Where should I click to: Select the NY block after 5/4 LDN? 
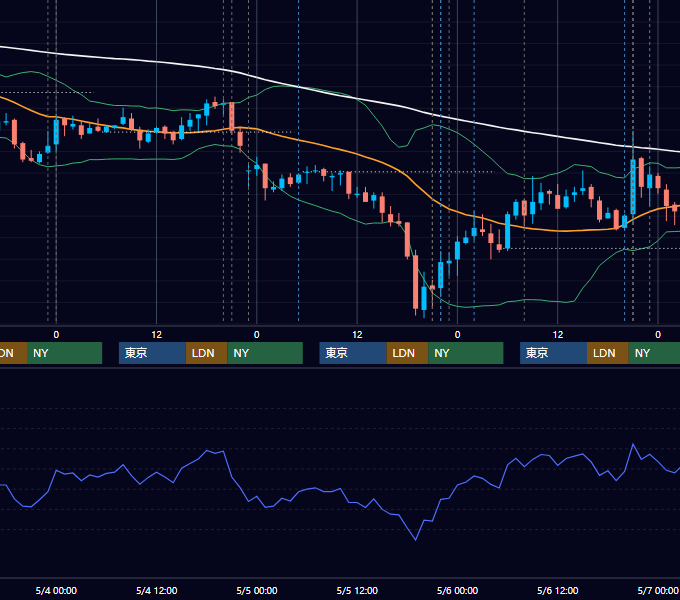point(265,353)
